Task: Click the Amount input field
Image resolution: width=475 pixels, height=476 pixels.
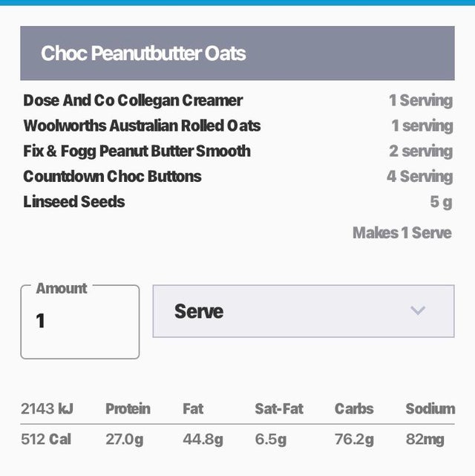Action: click(79, 322)
